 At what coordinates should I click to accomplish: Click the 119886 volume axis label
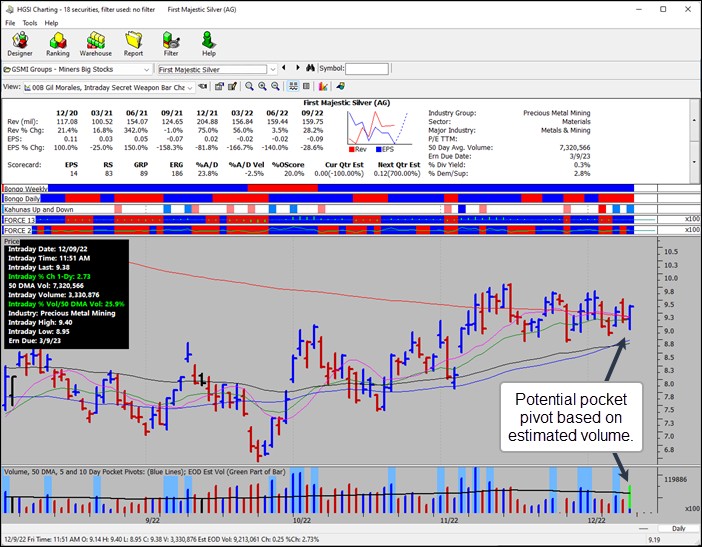tap(675, 479)
